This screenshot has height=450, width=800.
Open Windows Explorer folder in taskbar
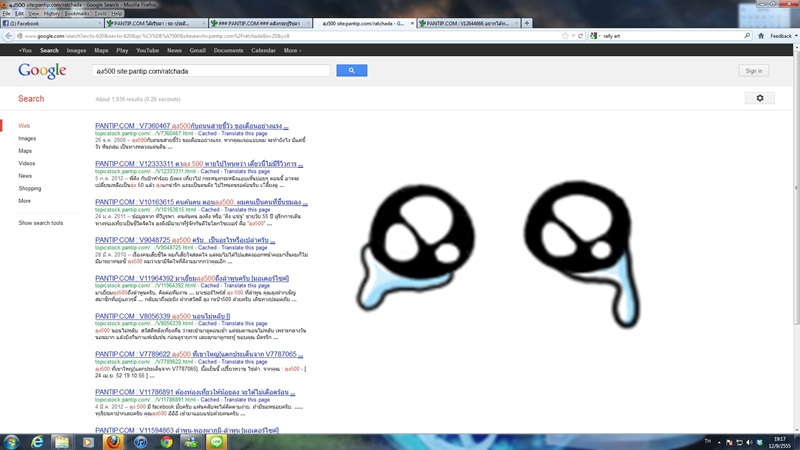(x=62, y=442)
